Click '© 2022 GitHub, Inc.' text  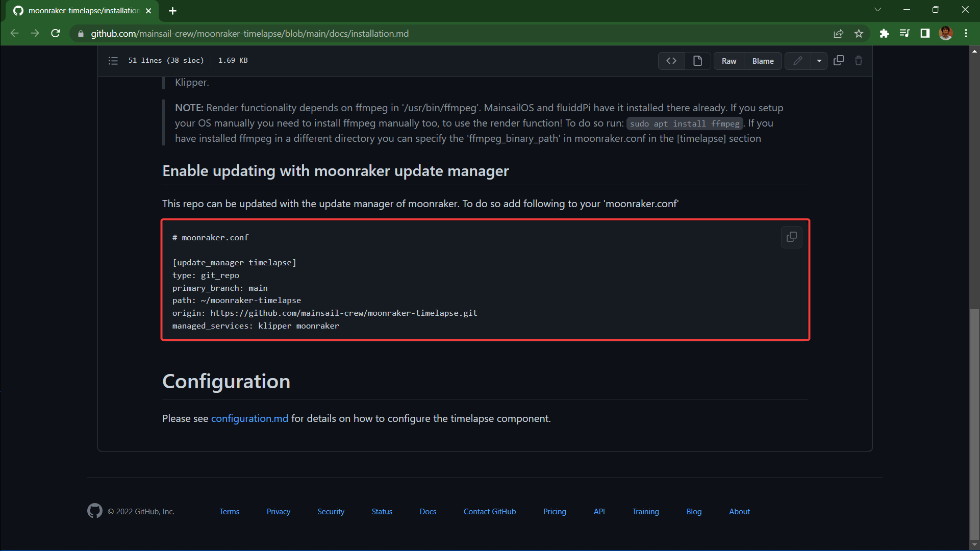pyautogui.click(x=141, y=511)
